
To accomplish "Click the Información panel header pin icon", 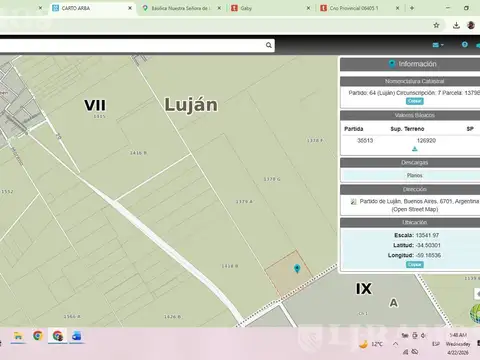I will point(392,64).
